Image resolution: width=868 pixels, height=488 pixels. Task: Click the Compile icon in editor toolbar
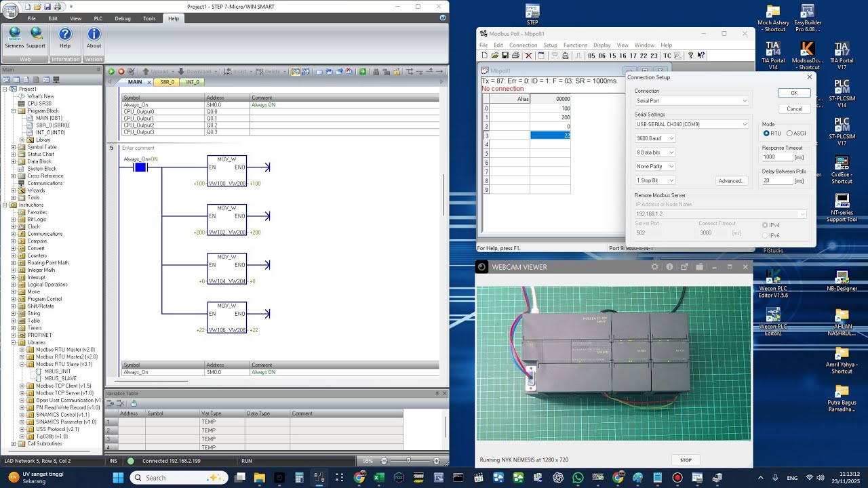tap(132, 71)
